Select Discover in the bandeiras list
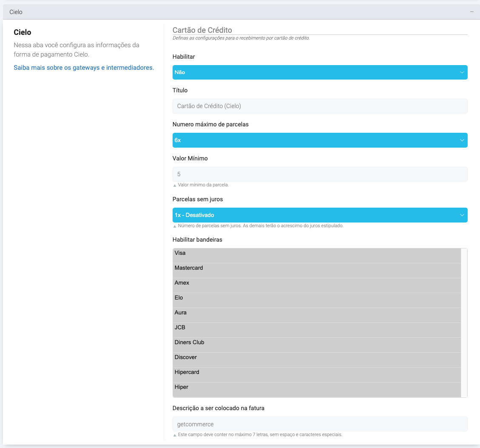The height and width of the screenshot is (448, 480). click(317, 357)
